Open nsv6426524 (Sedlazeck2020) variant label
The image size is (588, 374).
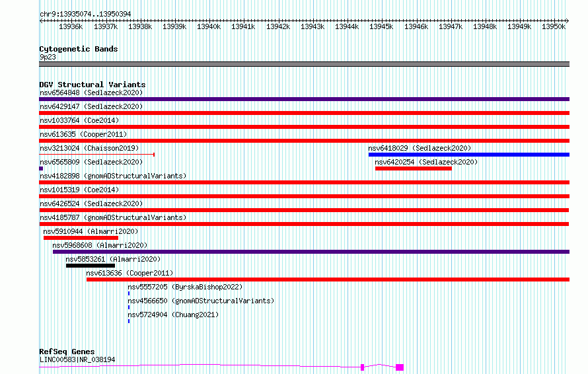[x=91, y=204]
